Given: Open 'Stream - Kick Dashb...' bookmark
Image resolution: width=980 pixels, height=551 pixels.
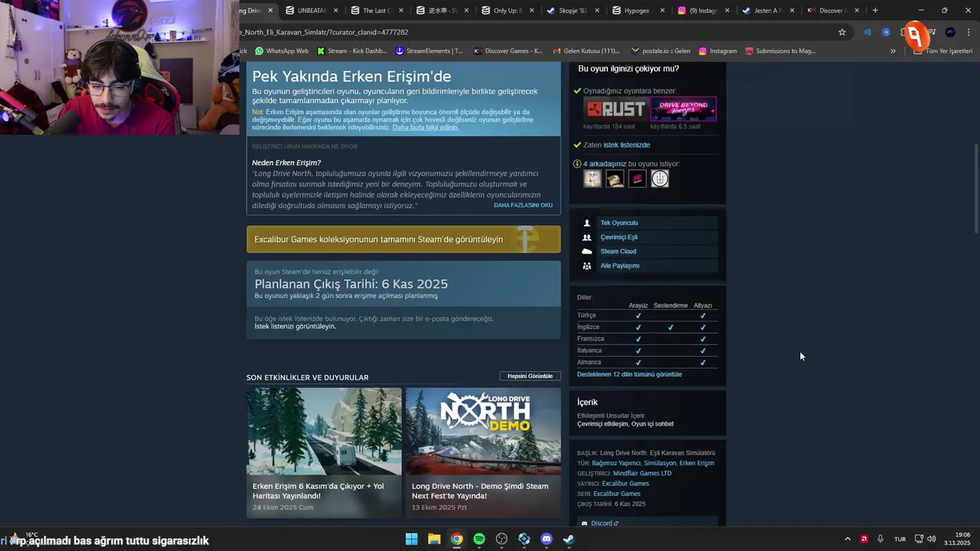Looking at the screenshot, I should 351,51.
